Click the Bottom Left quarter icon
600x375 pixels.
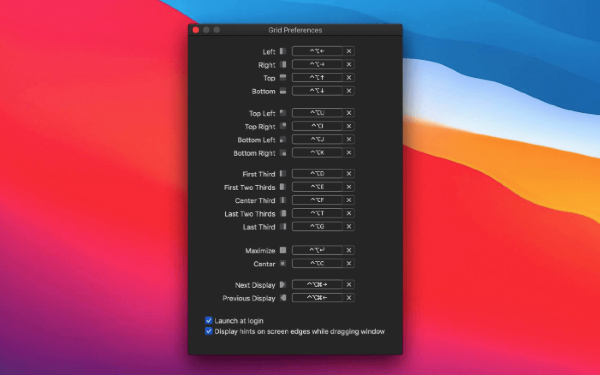(283, 139)
